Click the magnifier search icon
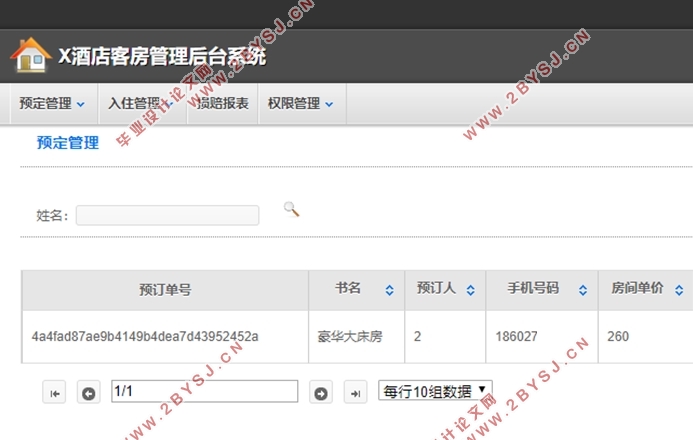693x440 pixels. [x=291, y=209]
